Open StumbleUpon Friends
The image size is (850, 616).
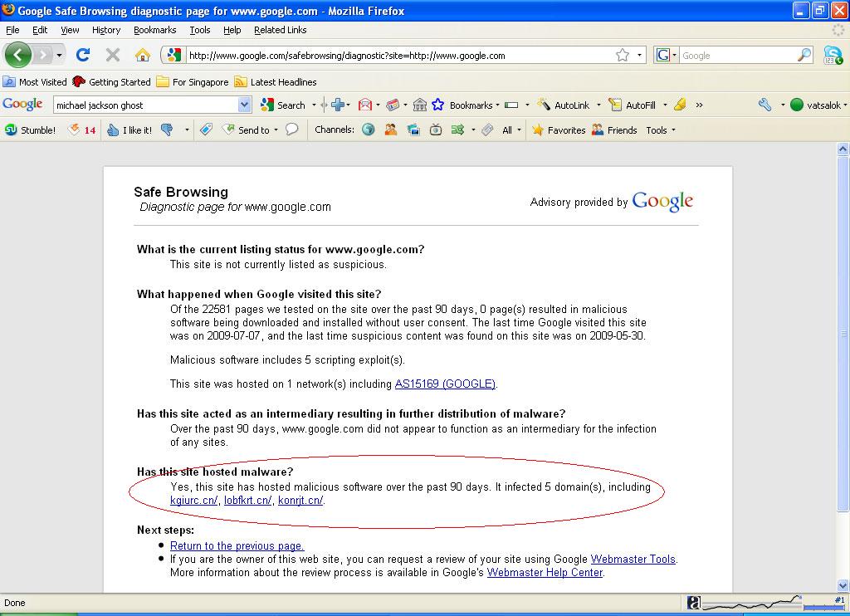click(614, 130)
